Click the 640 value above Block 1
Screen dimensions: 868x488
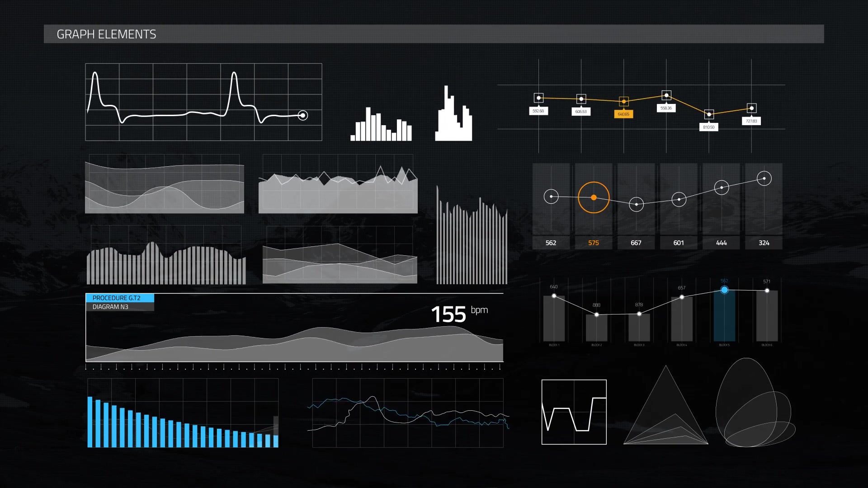(554, 287)
